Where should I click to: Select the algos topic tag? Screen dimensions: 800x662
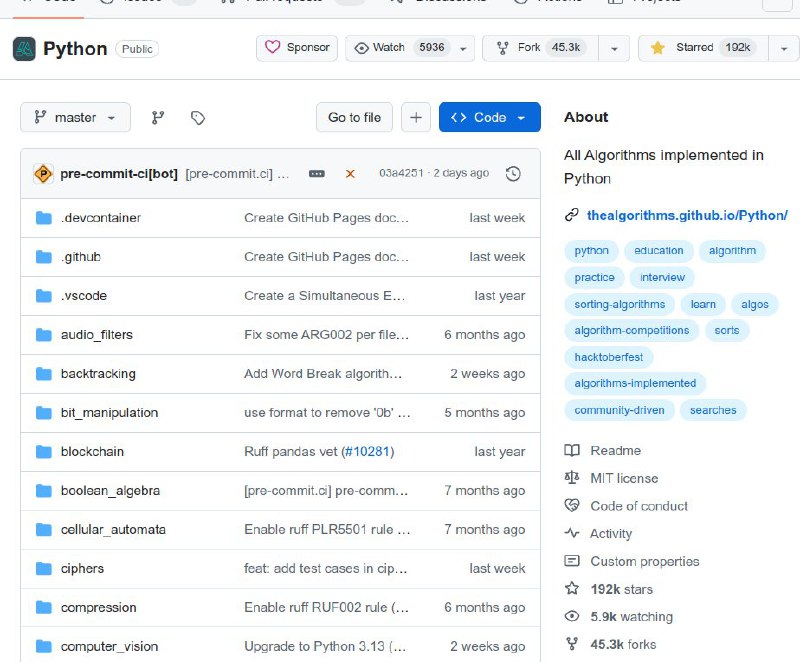click(x=755, y=304)
